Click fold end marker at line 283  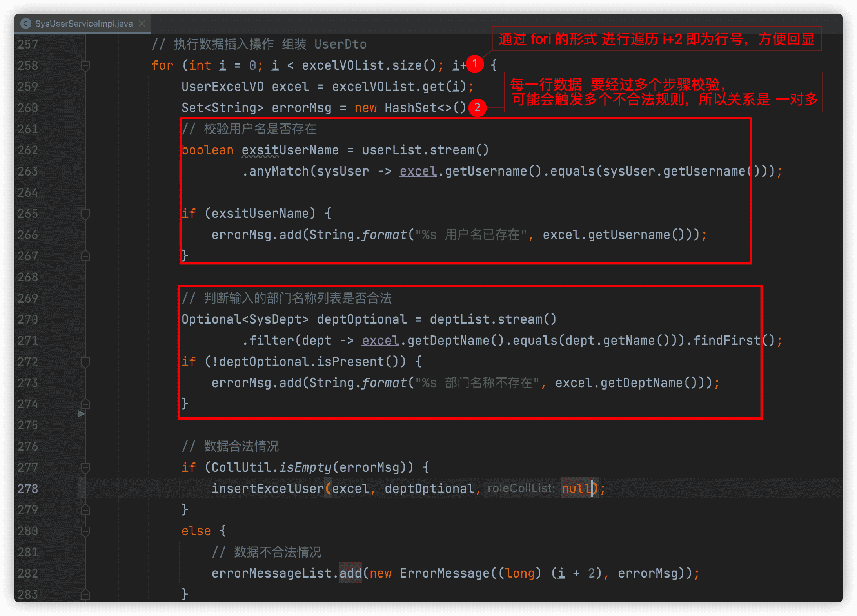pyautogui.click(x=85, y=595)
